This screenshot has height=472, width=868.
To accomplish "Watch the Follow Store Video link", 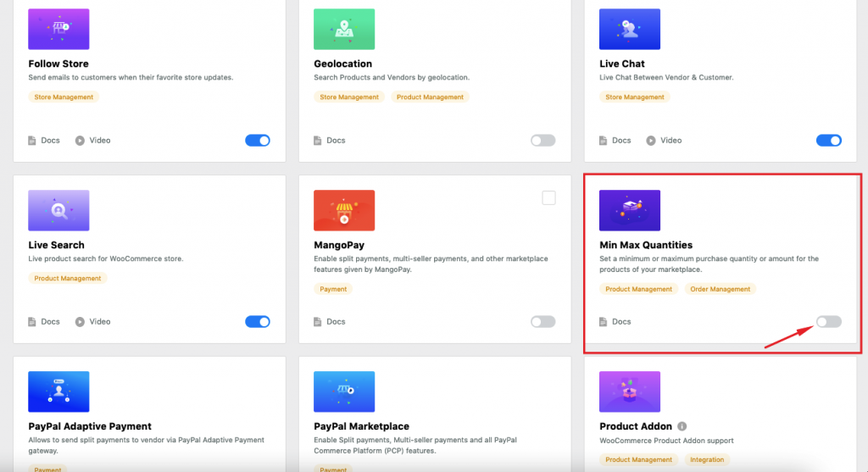I will 100,141.
